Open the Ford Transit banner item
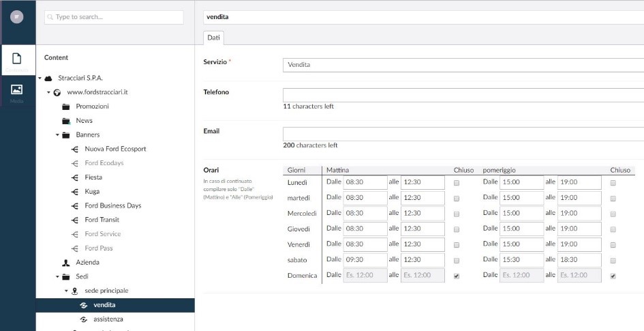Screen dimensions: 644x331 click(102, 220)
